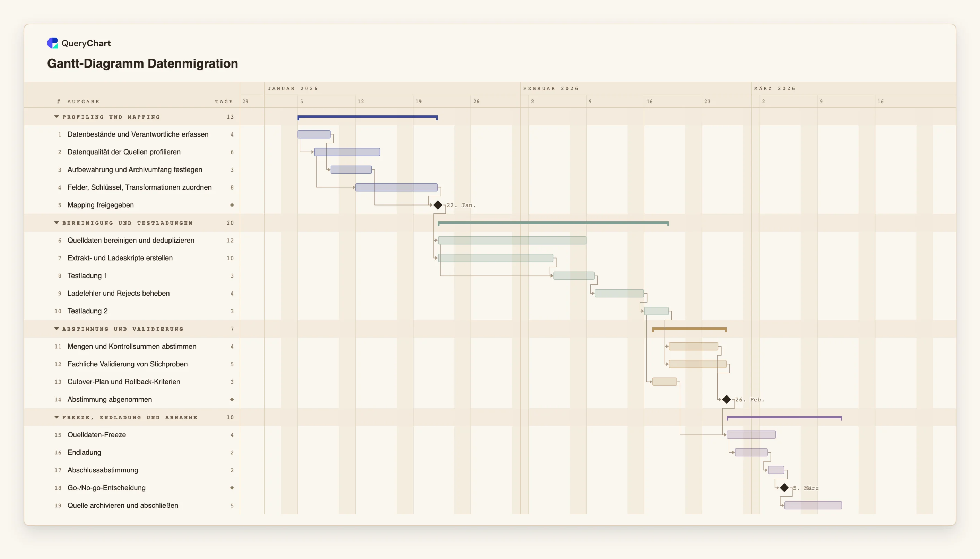Select the Endladung task bar
980x559 pixels.
[x=752, y=452]
